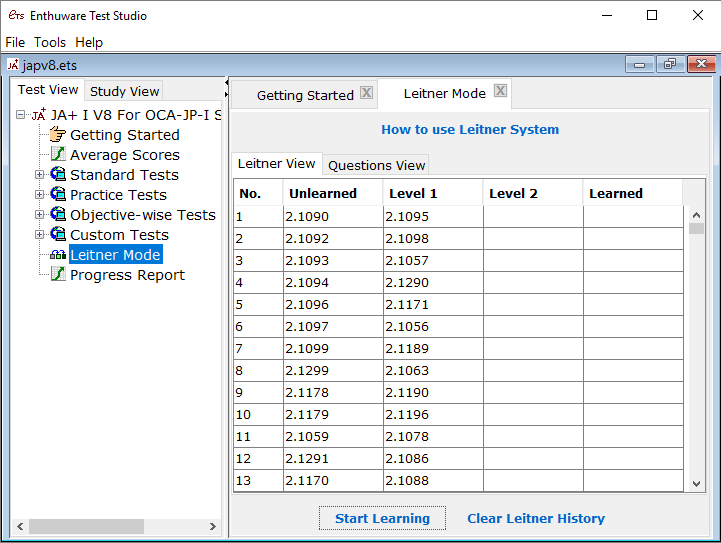The height and width of the screenshot is (543, 721).
Task: Click the Progress Report chart icon
Action: (58, 275)
